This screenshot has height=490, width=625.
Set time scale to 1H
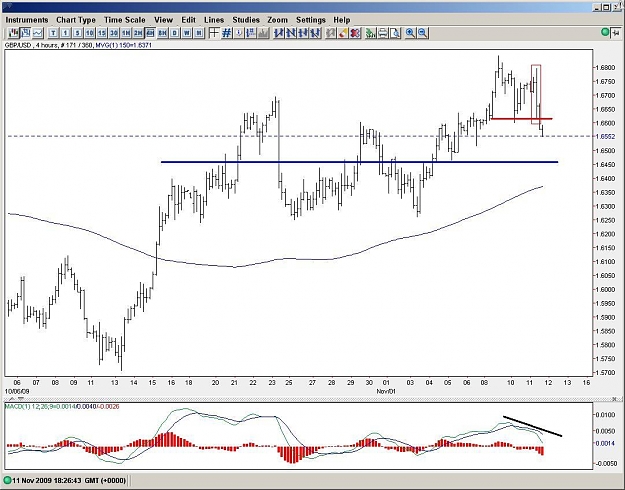pos(126,33)
